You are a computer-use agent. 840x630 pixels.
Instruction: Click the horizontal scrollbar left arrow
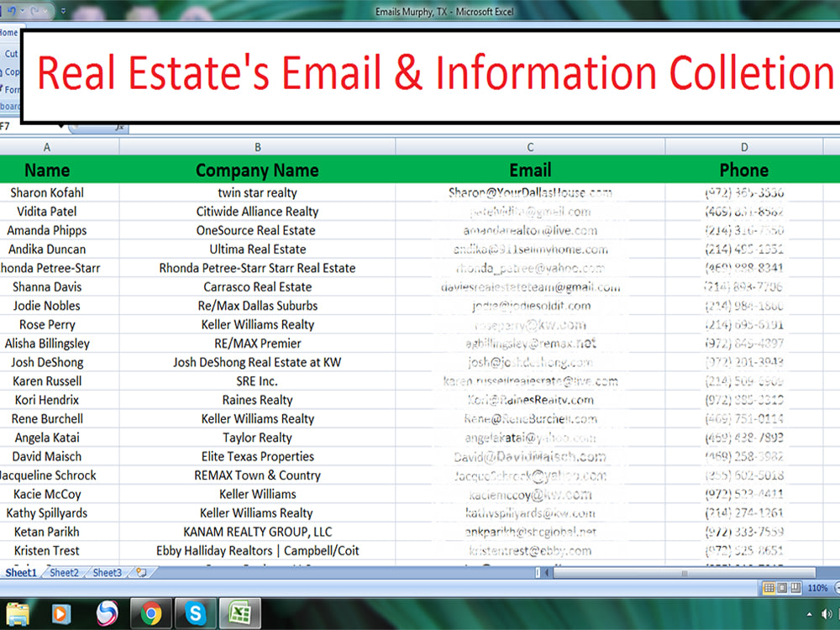tap(547, 573)
